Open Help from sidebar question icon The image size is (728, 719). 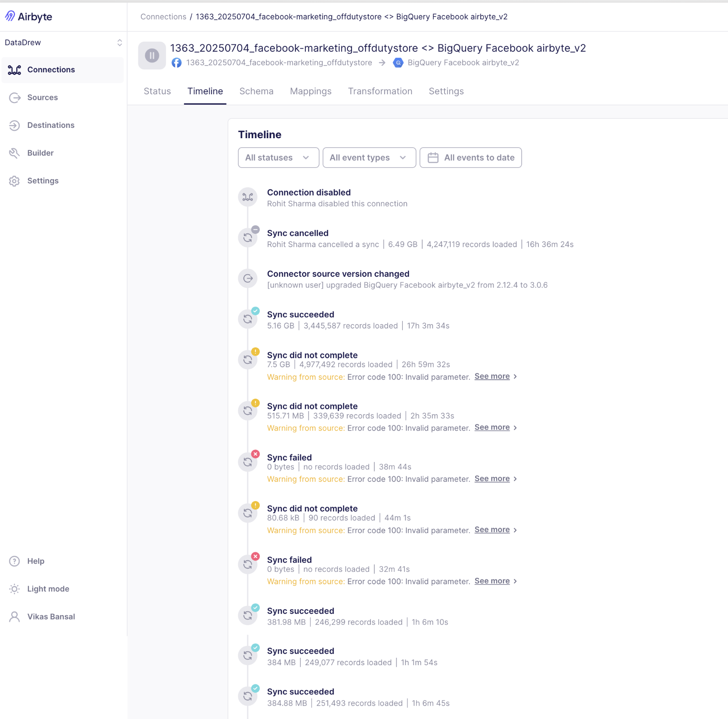(15, 561)
